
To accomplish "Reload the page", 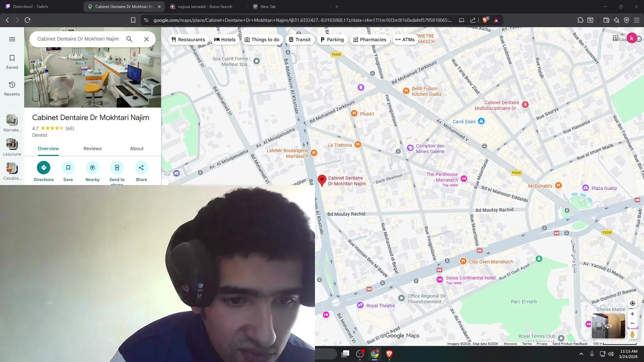I will tap(27, 20).
